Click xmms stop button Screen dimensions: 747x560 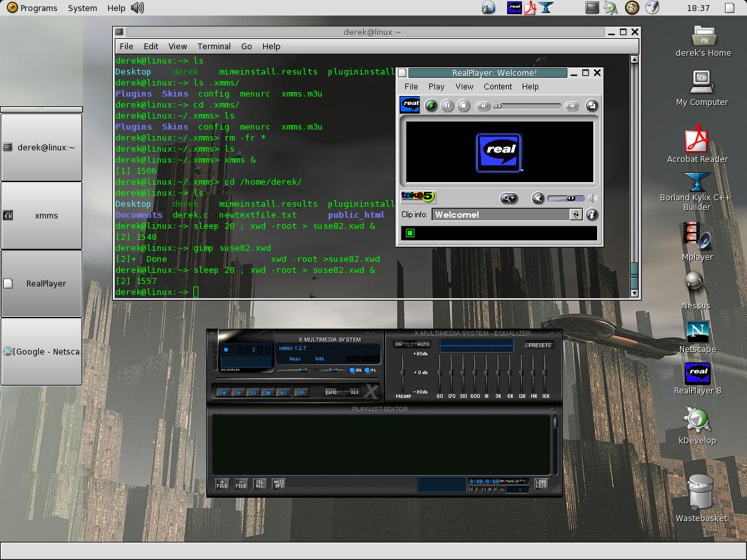(x=268, y=392)
